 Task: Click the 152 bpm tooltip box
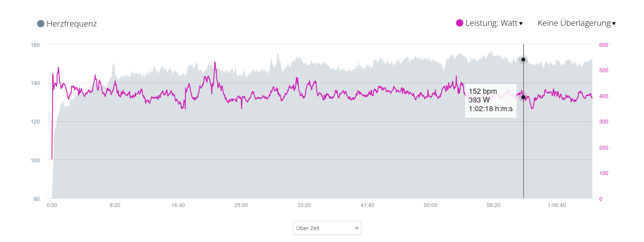coord(491,101)
